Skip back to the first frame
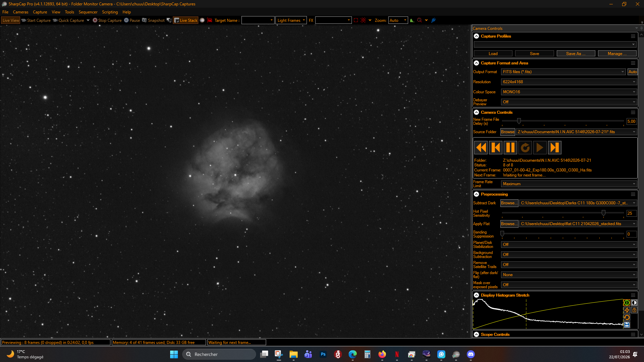Image resolution: width=644 pixels, height=362 pixels. 481,148
